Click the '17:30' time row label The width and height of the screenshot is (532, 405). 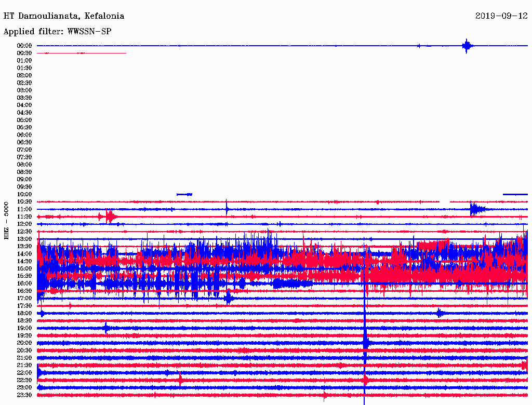click(24, 306)
